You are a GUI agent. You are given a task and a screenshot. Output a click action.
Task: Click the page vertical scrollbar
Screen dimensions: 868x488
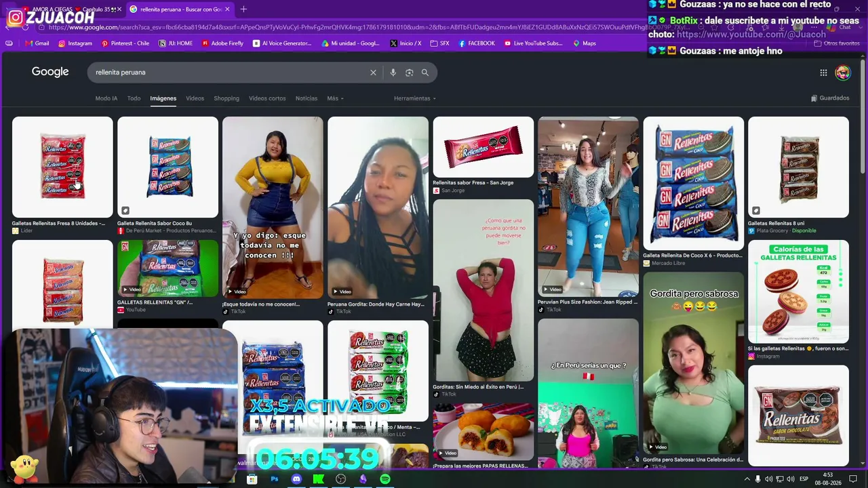coord(863,115)
